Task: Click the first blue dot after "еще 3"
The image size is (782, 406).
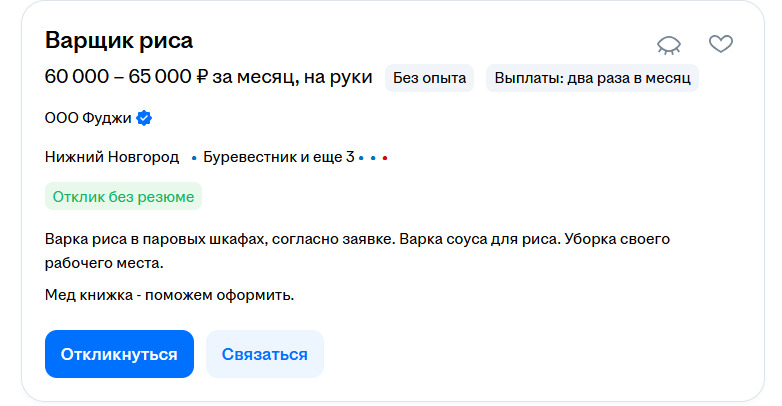Action: [361, 158]
